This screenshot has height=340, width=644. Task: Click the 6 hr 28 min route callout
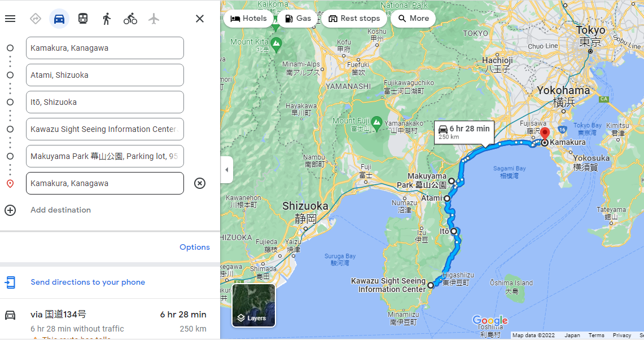(x=464, y=133)
